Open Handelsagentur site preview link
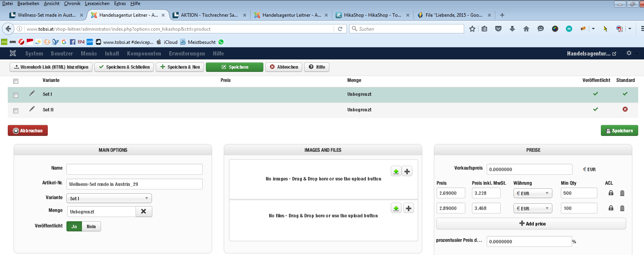 tap(591, 54)
